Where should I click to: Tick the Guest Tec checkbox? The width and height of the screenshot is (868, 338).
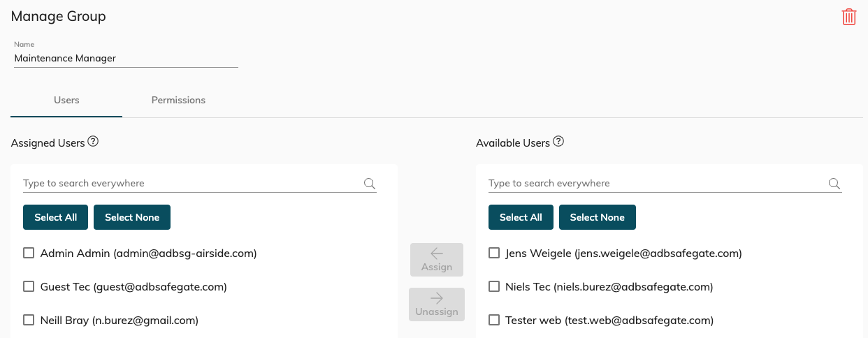point(29,286)
